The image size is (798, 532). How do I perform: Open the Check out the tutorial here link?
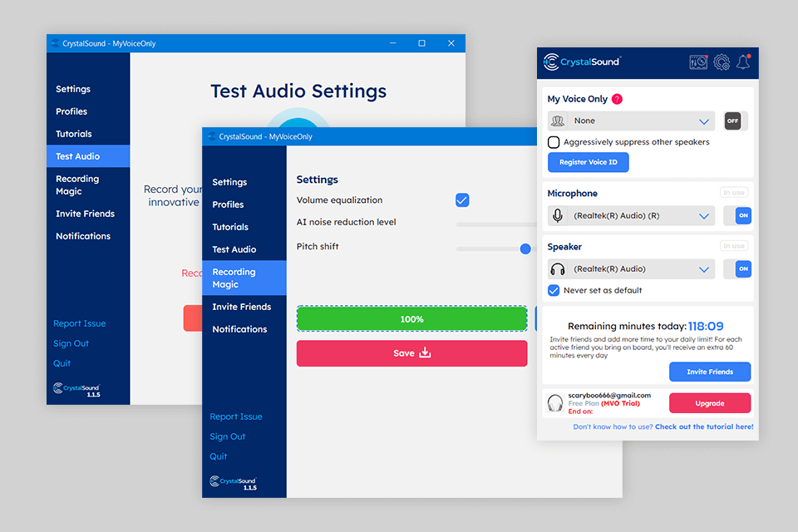(x=704, y=426)
